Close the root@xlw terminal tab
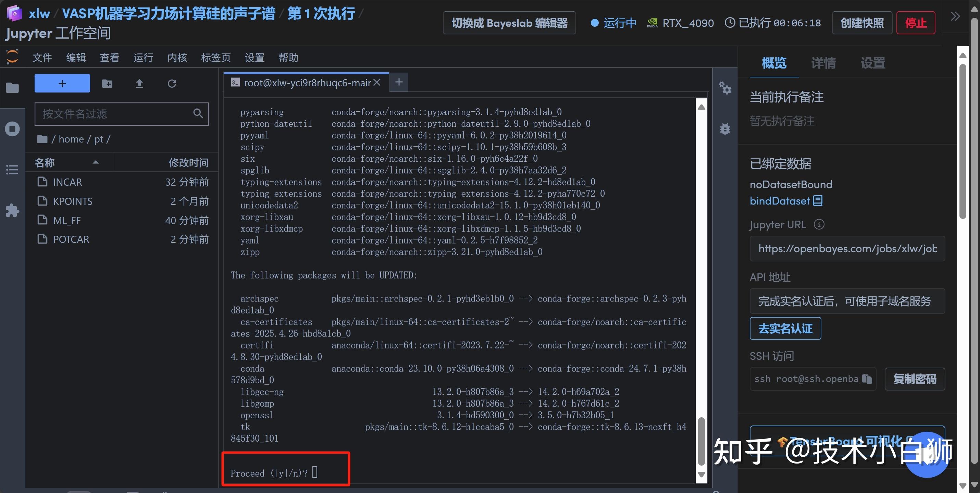Image resolution: width=980 pixels, height=493 pixels. [377, 82]
